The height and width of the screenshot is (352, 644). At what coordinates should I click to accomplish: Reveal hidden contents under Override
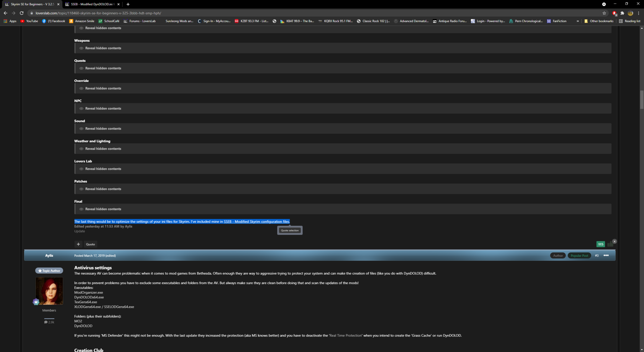343,89
